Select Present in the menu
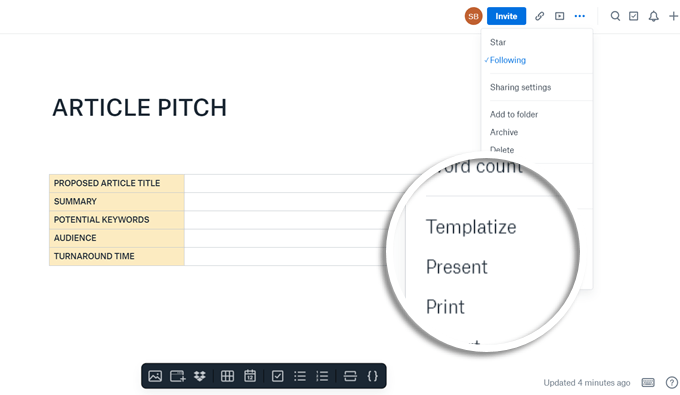The width and height of the screenshot is (680, 395). [457, 267]
